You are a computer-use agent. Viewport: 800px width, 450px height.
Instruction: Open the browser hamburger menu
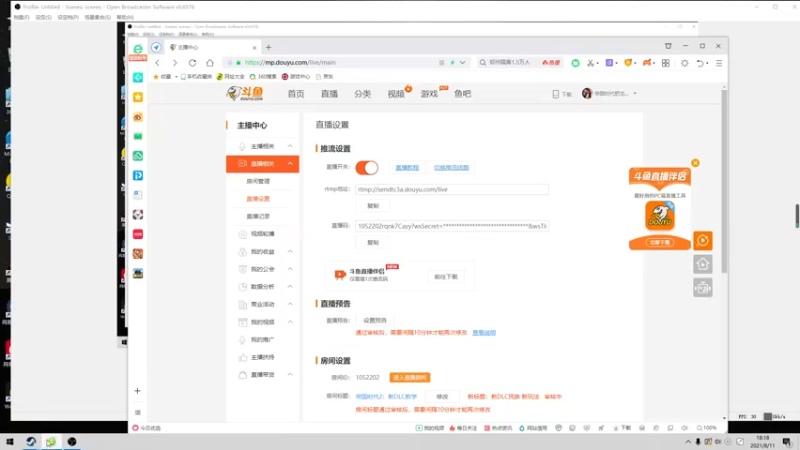(x=719, y=63)
